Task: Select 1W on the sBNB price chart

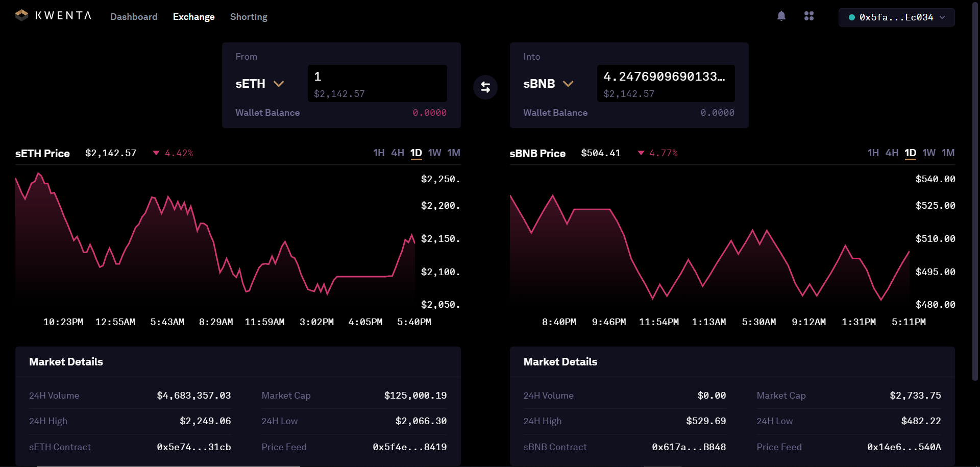Action: 929,153
